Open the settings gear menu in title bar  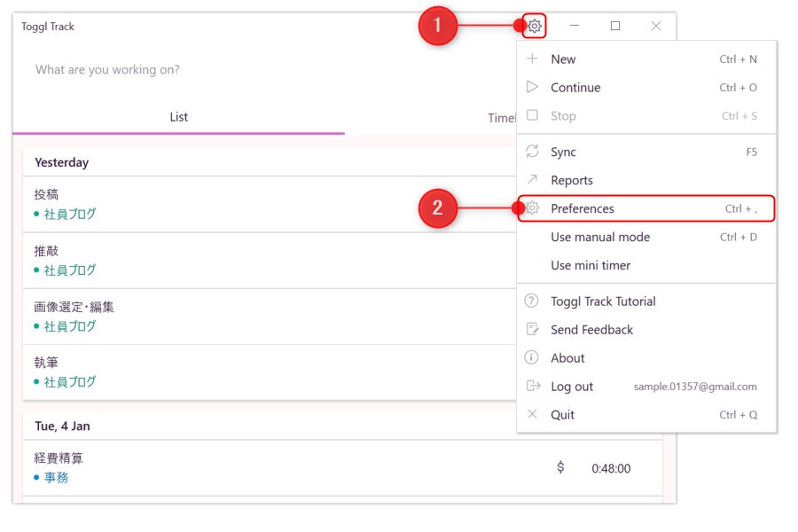(535, 26)
